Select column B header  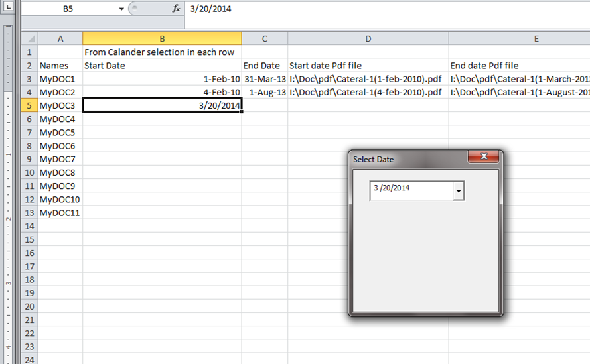162,39
